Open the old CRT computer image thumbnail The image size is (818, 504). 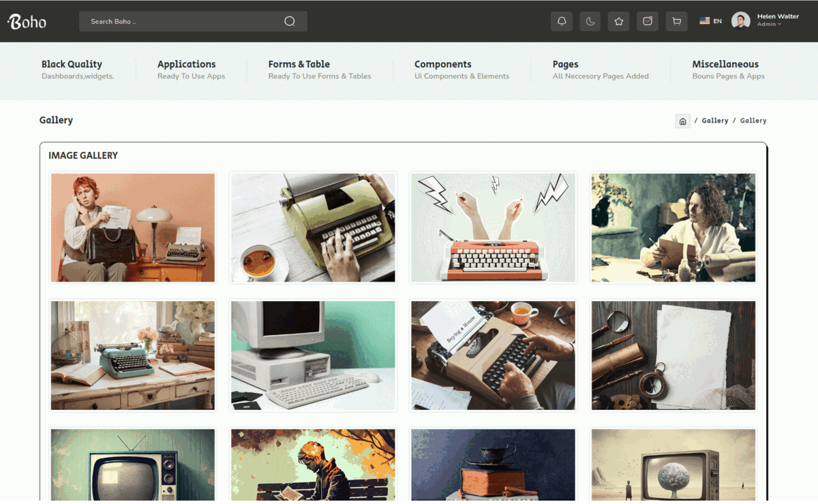[x=313, y=355]
